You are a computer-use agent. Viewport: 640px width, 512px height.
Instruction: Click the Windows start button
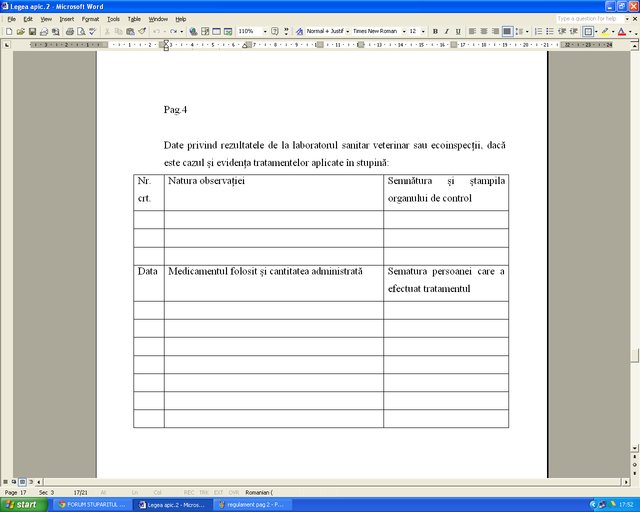tap(24, 505)
